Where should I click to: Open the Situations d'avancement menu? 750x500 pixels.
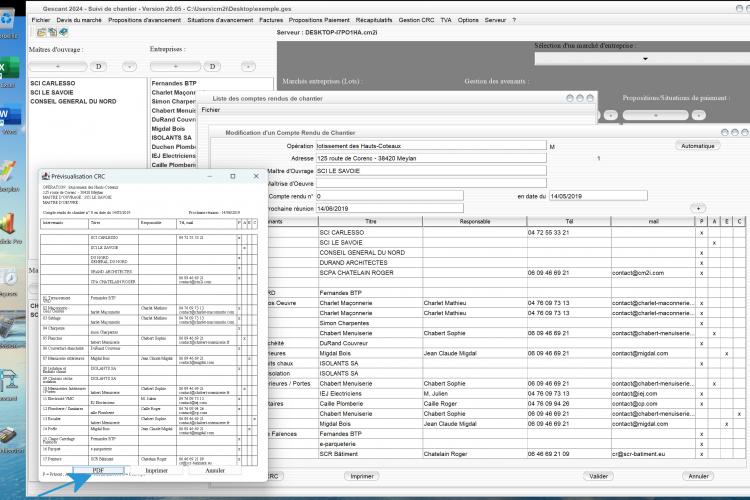pyautogui.click(x=220, y=20)
